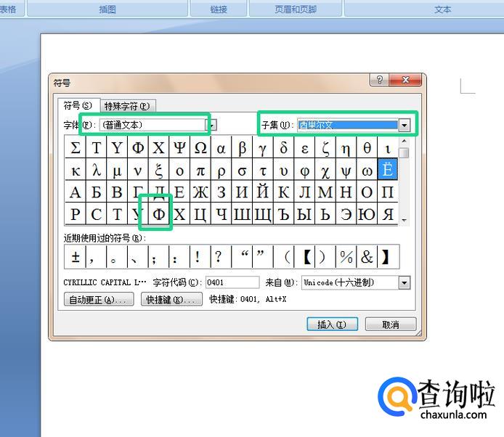Click symbol grid scrollbar down arrow

coord(405,220)
